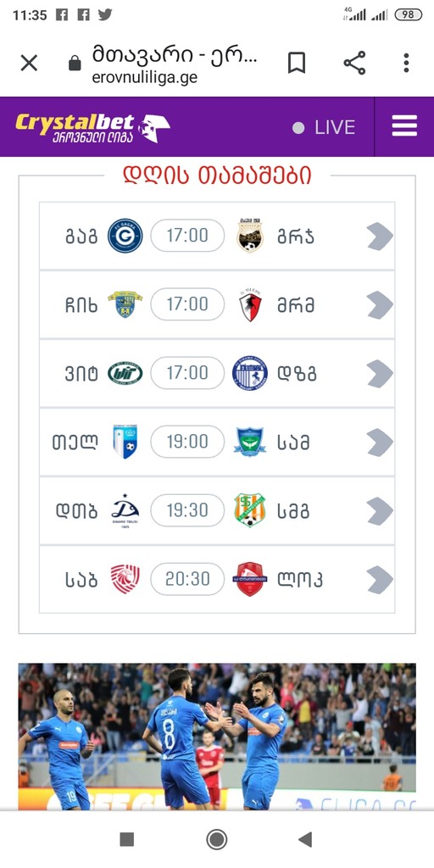Open the football players celebration photo

(217, 737)
